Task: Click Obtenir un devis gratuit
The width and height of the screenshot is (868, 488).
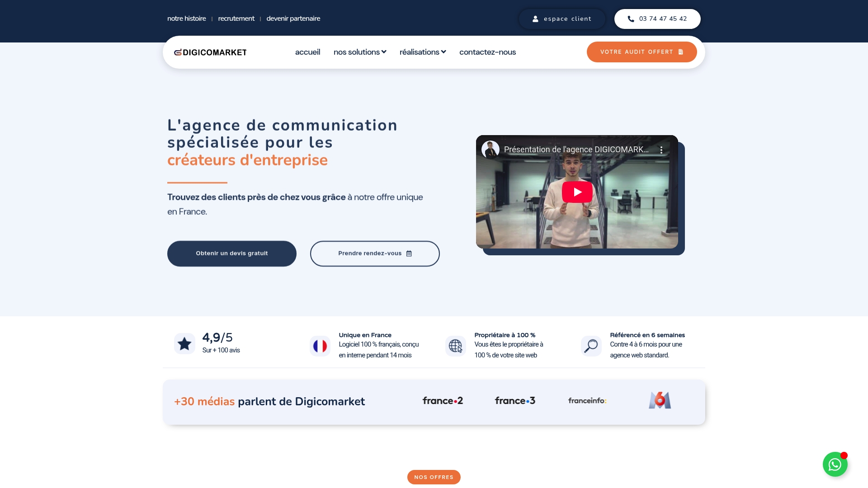Action: point(231,253)
